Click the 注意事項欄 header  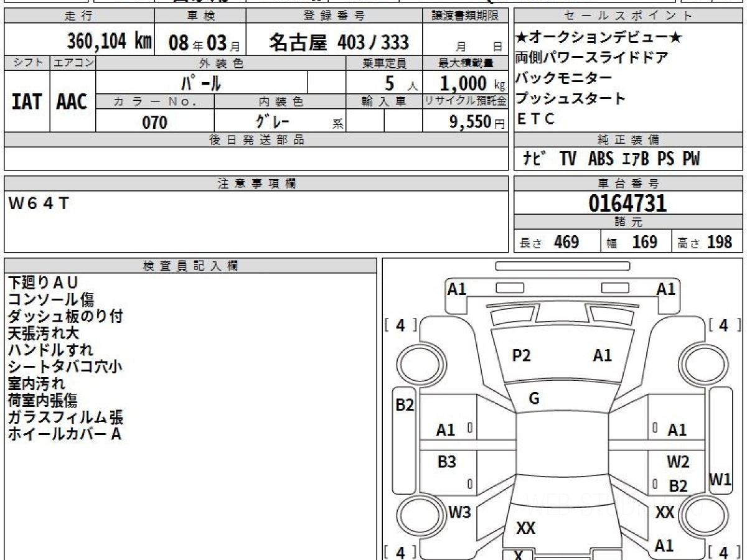pos(256,184)
